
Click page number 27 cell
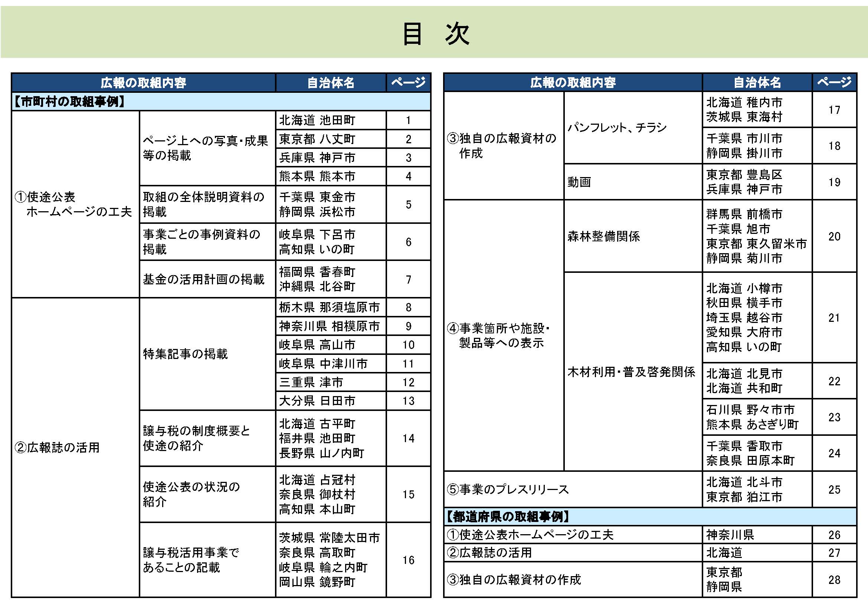coord(834,553)
